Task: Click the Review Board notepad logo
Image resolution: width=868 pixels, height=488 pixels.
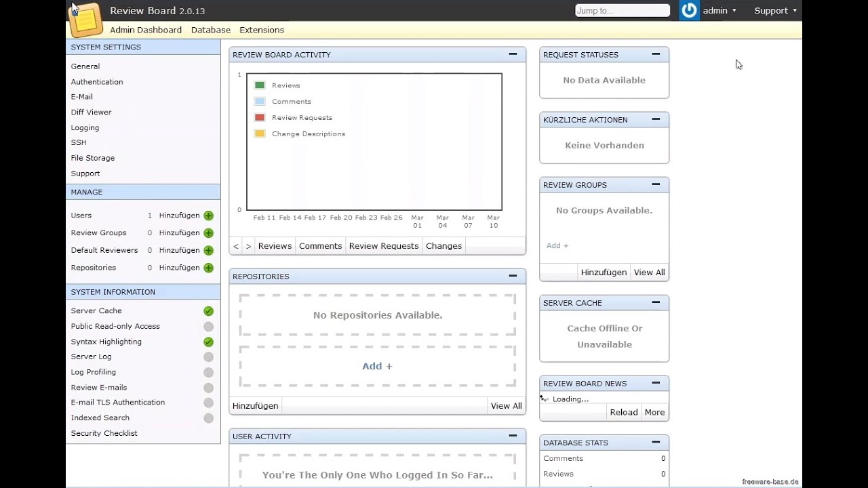Action: (86, 19)
